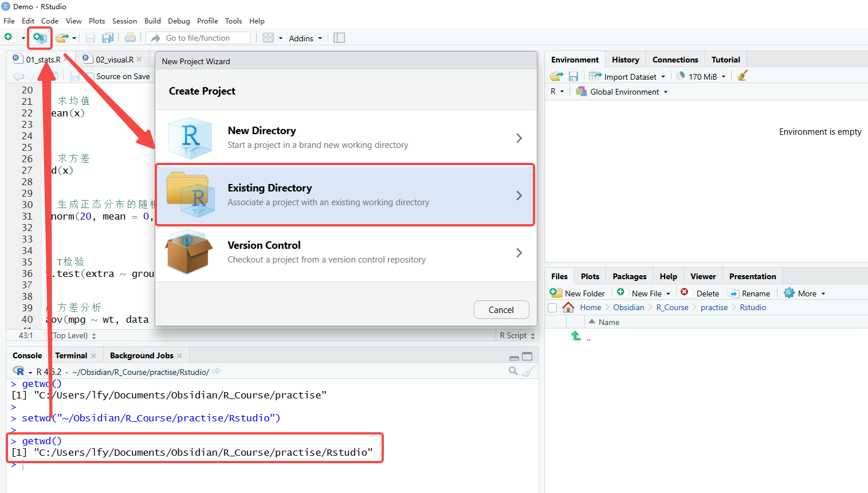The height and width of the screenshot is (493, 868).
Task: Click the Create a project toolbar icon
Action: [x=40, y=38]
